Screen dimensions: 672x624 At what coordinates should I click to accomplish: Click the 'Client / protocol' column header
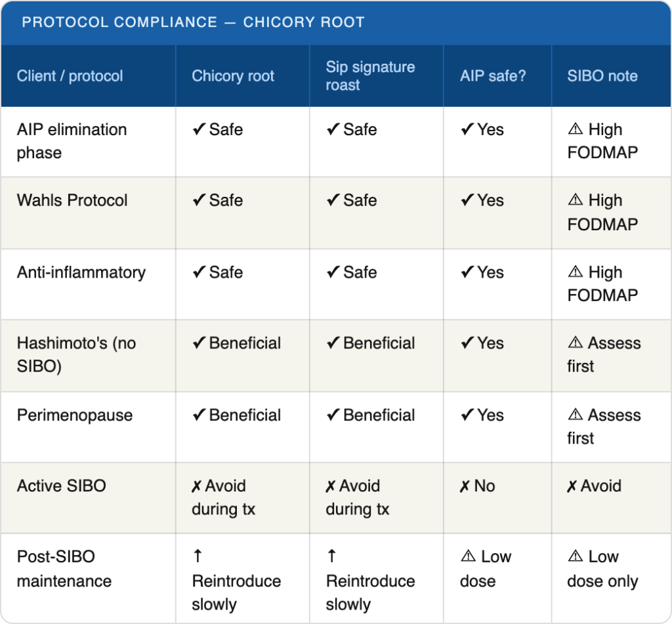70,76
